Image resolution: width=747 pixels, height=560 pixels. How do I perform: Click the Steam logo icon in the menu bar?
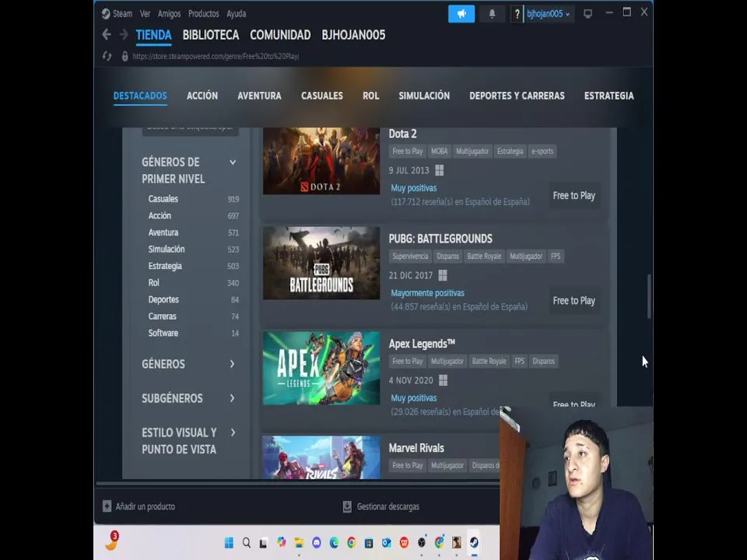pyautogui.click(x=106, y=14)
